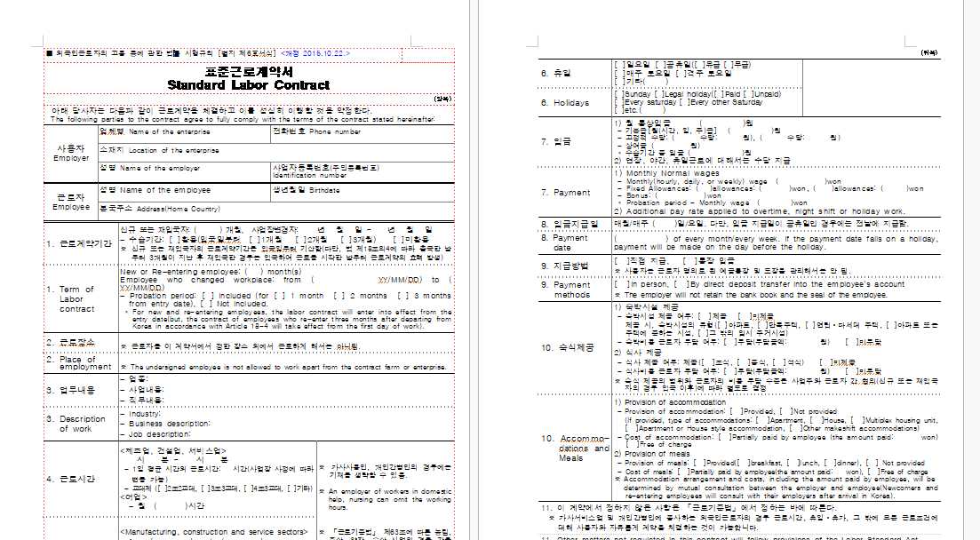
Task: Click the '9. Payment methods' label
Action: [x=566, y=290]
